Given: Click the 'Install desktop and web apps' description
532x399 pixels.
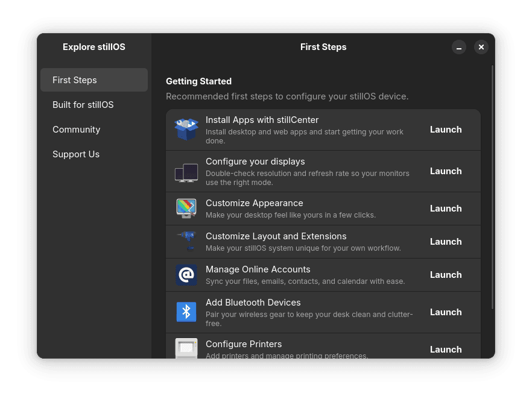Looking at the screenshot, I should (305, 136).
